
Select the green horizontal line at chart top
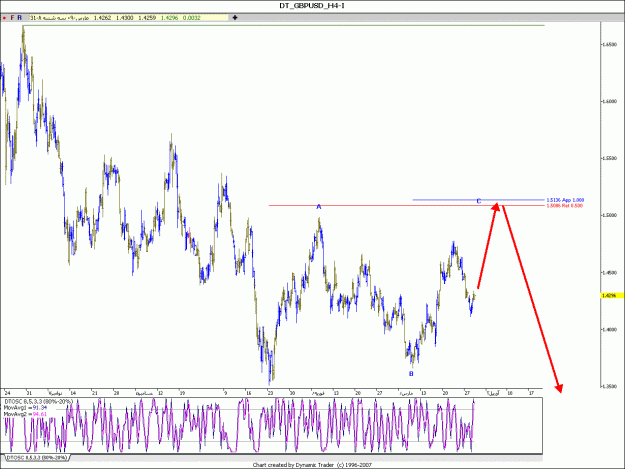[284, 26]
